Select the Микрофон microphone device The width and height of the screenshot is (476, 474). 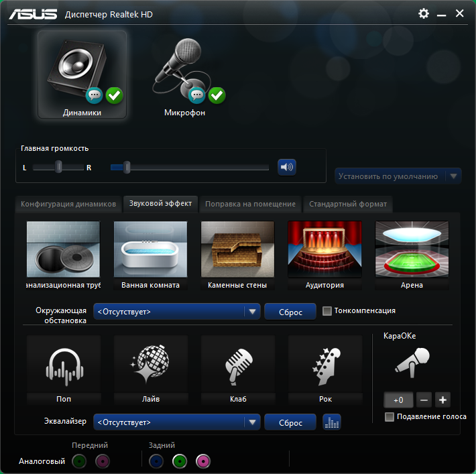[184, 74]
